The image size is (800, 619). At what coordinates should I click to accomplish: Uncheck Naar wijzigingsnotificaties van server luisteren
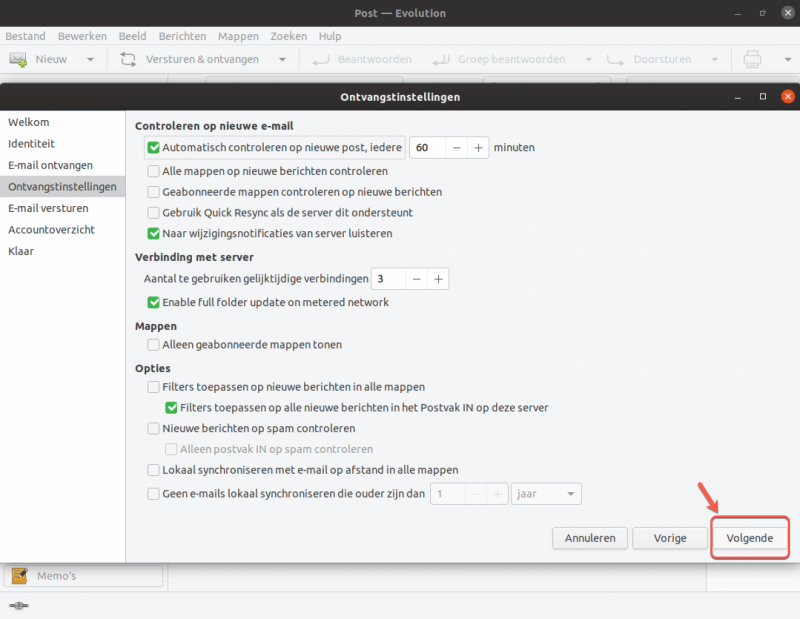(153, 234)
